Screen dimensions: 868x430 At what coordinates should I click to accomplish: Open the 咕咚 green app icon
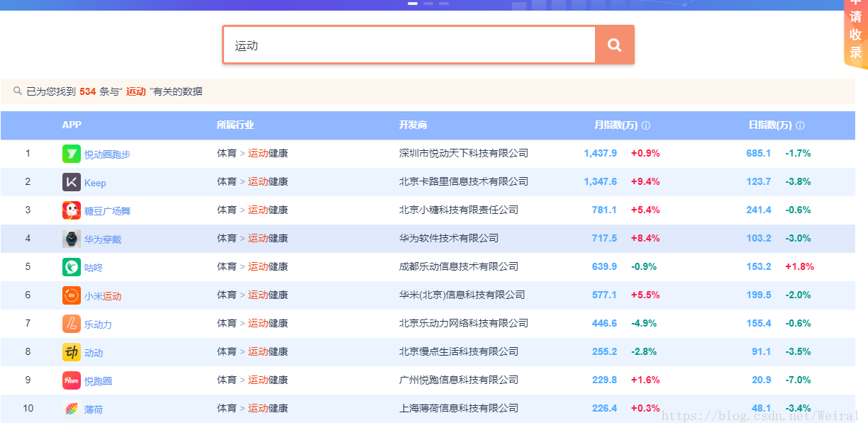[72, 267]
